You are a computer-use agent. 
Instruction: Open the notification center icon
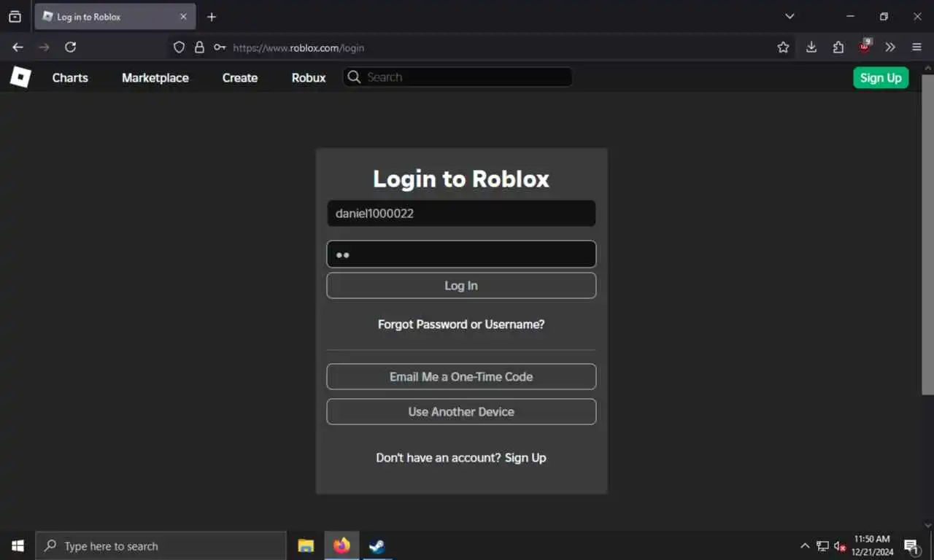pos(911,545)
